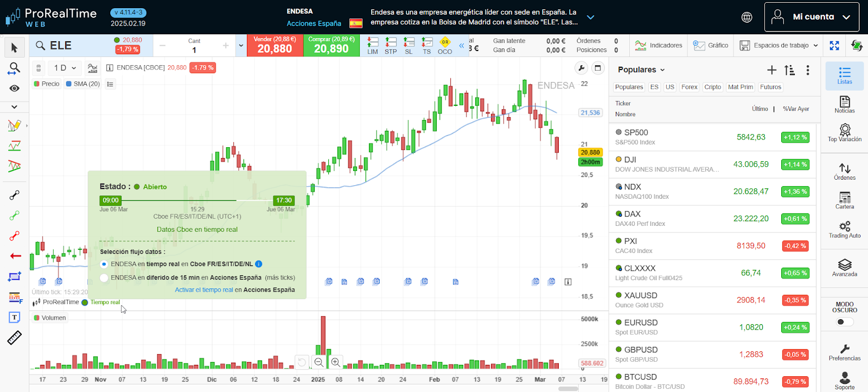The image size is (868, 392).
Task: Activate the horizontal zoom magnifier tool
Action: [14, 68]
